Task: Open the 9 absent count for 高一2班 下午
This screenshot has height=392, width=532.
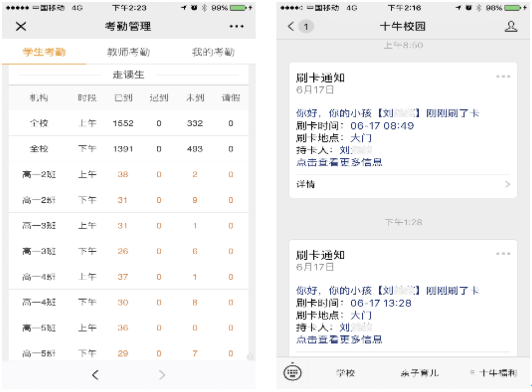Action: point(195,200)
